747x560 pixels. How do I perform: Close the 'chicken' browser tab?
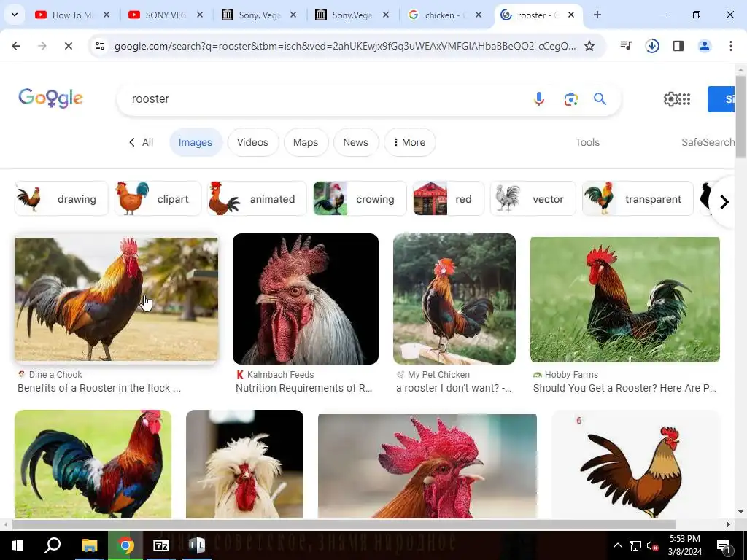coord(479,15)
